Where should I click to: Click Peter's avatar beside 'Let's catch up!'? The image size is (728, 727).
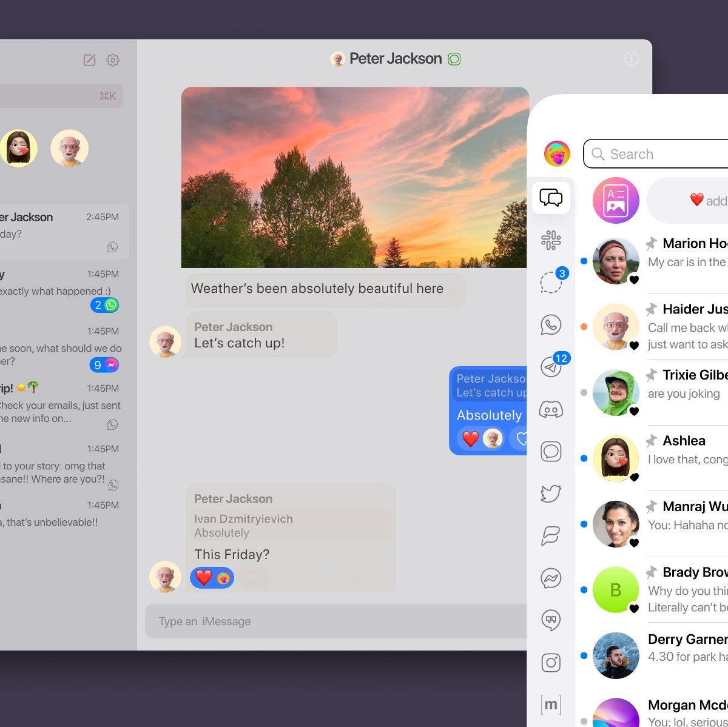coord(165,341)
